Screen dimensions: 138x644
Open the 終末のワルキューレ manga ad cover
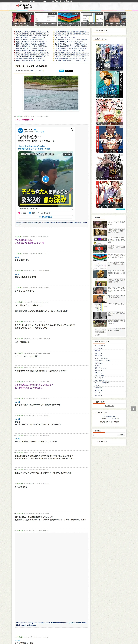coord(109,167)
